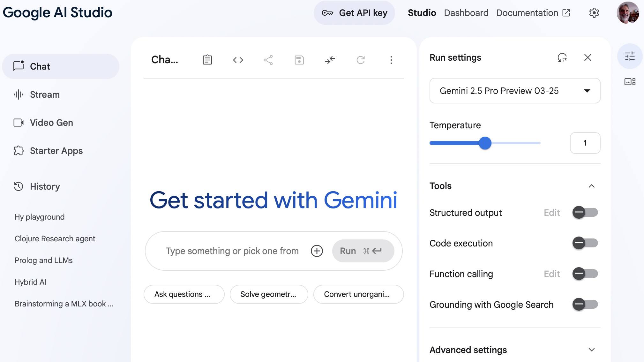This screenshot has width=644, height=362.
Task: Open the Clojure Research agent history item
Action: click(55, 238)
